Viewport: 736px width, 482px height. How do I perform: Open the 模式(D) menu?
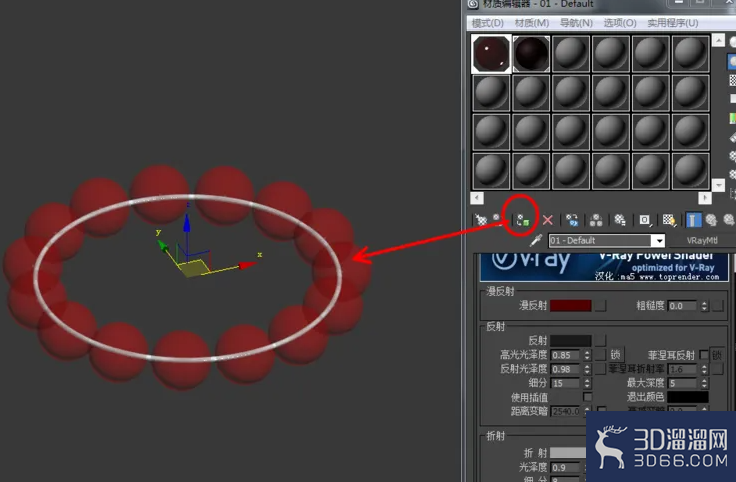point(488,23)
